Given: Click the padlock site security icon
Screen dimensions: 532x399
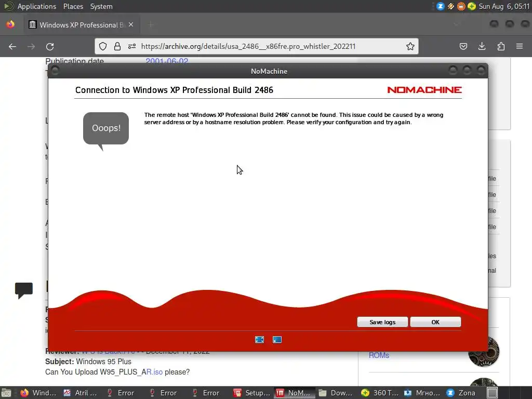Looking at the screenshot, I should click(117, 46).
